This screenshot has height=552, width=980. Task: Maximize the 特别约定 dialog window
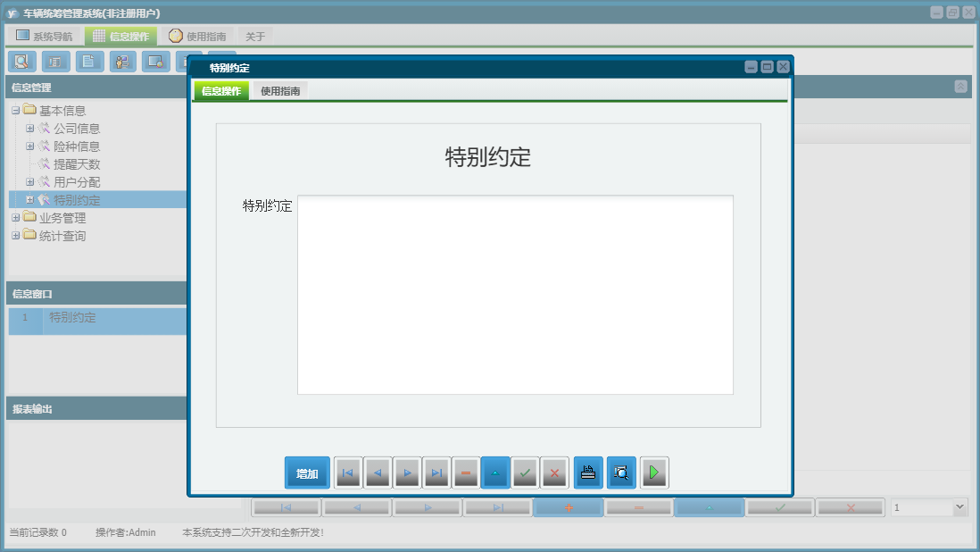point(767,67)
